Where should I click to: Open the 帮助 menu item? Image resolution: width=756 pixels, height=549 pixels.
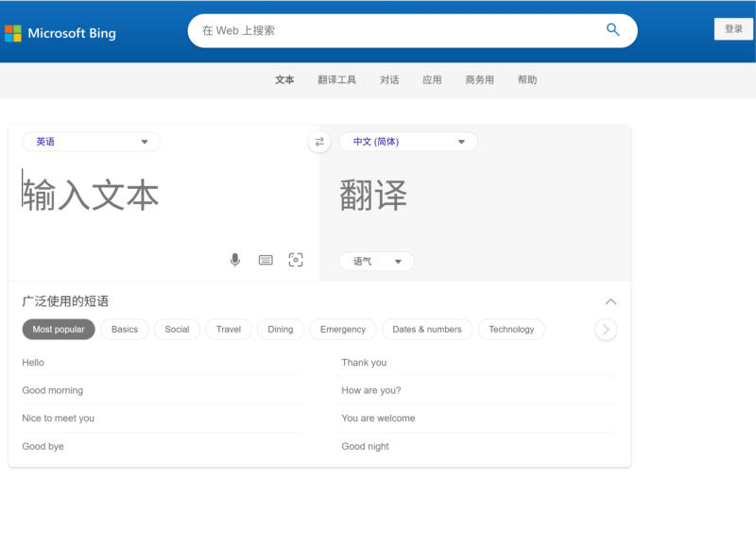coord(527,79)
